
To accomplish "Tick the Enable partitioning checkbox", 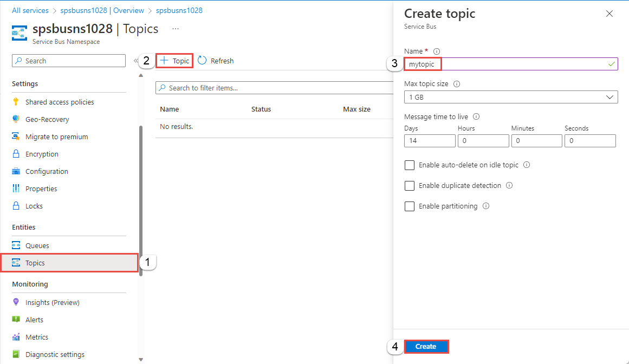I will pos(410,206).
